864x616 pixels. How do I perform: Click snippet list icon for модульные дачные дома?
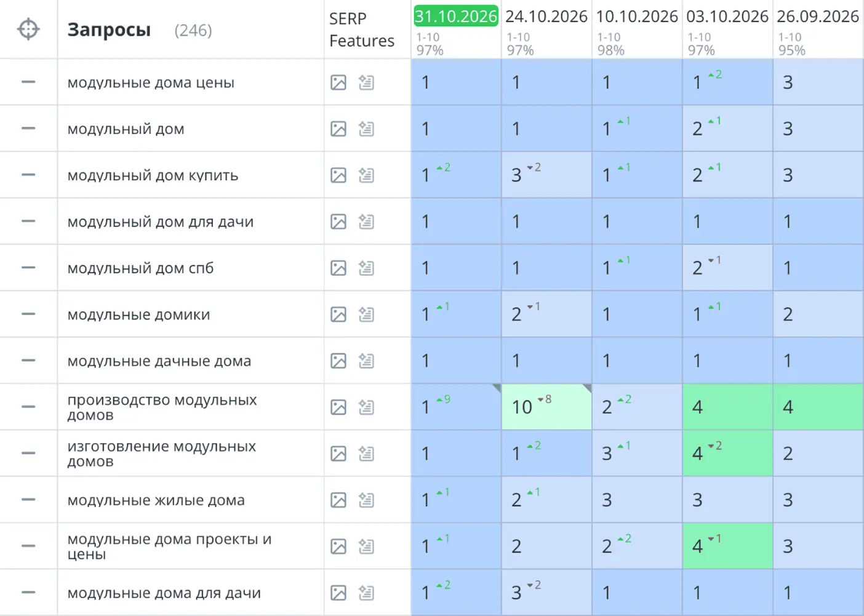(x=366, y=361)
